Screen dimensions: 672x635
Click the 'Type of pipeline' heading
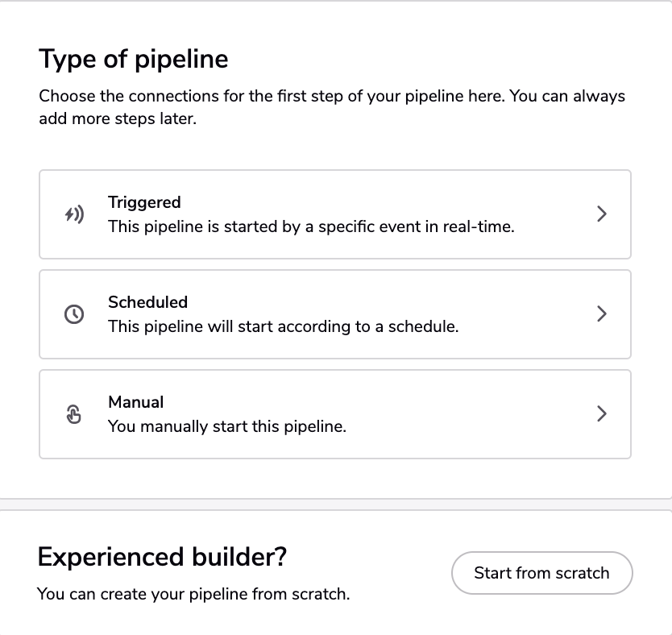click(x=133, y=59)
